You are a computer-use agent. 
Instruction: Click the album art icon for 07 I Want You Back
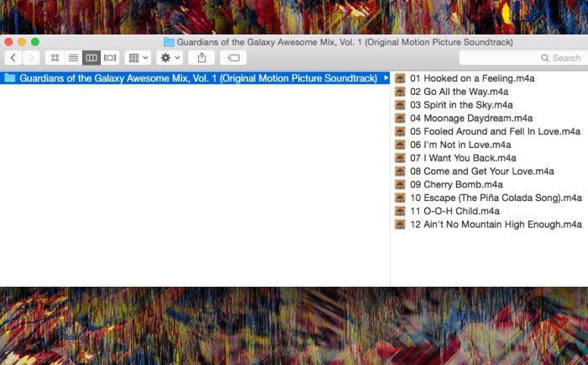400,158
